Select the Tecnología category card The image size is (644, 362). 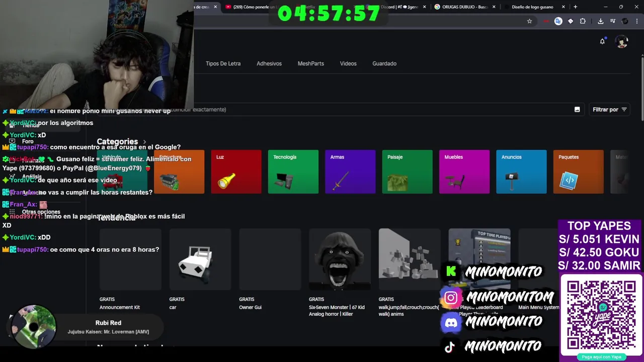click(x=293, y=171)
